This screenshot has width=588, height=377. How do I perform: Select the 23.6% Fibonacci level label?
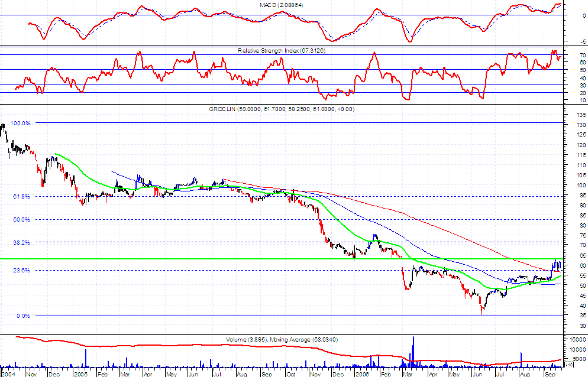[21, 270]
